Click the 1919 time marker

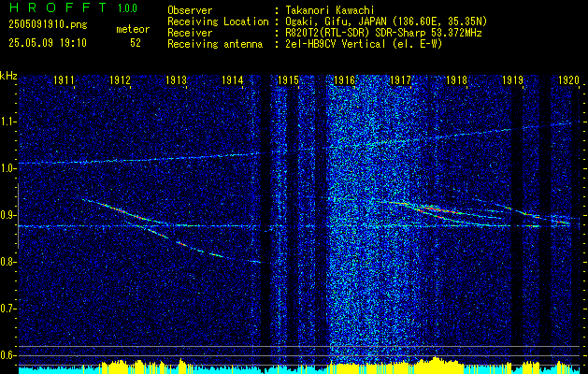(512, 80)
